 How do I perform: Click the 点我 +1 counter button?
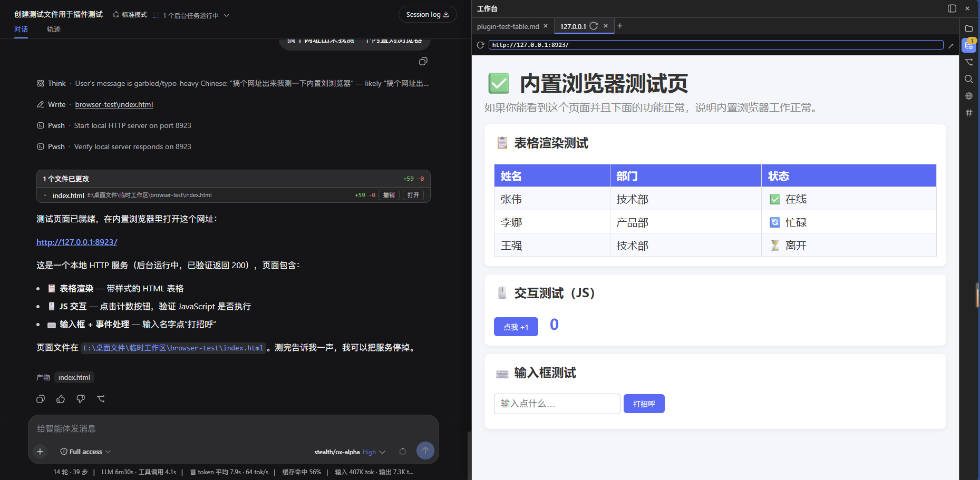click(516, 327)
